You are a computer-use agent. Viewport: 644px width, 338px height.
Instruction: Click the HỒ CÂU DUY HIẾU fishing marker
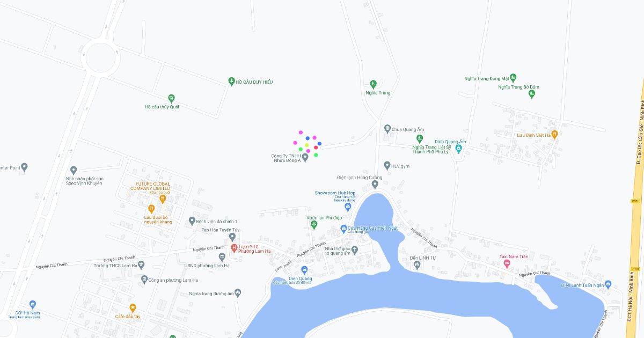coord(231,82)
